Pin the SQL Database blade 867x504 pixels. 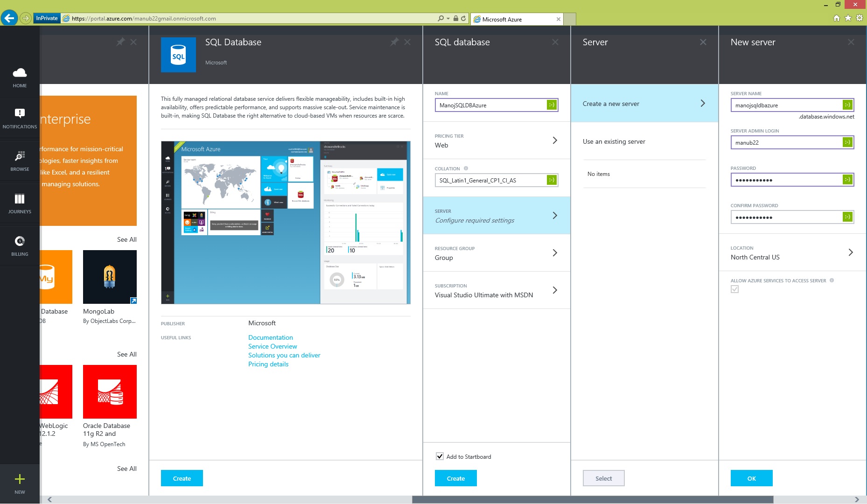tap(394, 42)
